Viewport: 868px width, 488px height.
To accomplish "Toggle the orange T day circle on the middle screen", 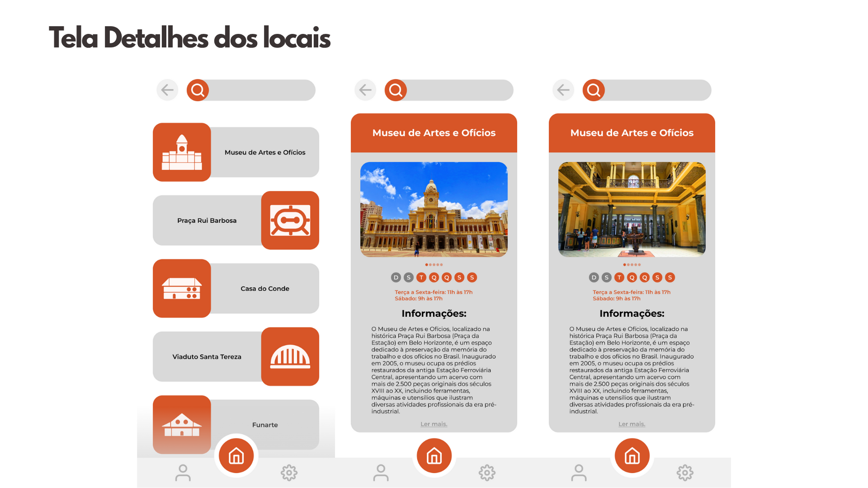I will click(421, 277).
